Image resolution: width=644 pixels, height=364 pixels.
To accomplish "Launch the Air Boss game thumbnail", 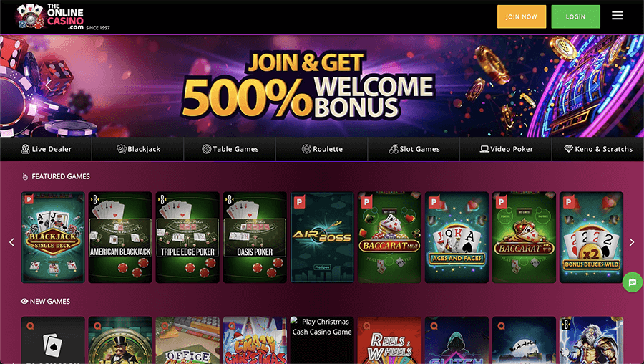I will click(x=322, y=237).
